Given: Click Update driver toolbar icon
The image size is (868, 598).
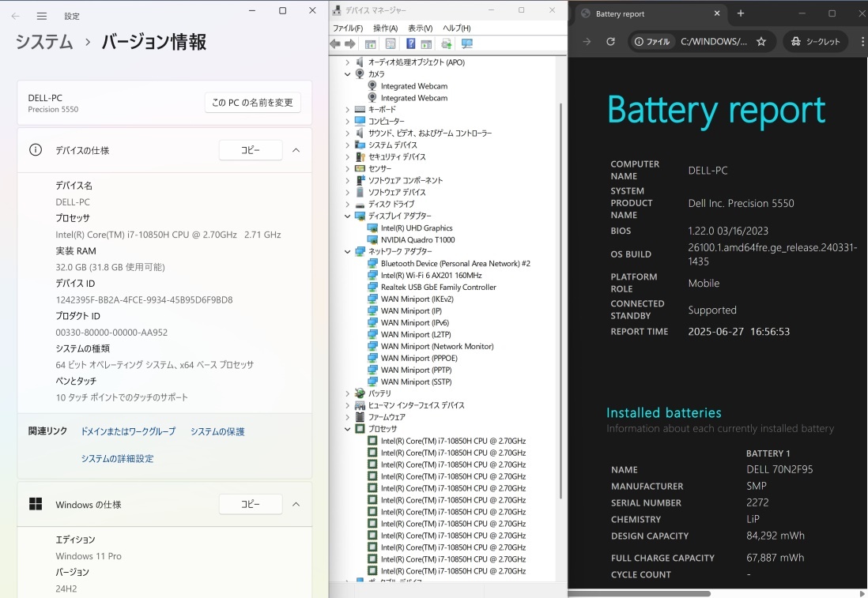Looking at the screenshot, I should 446,43.
